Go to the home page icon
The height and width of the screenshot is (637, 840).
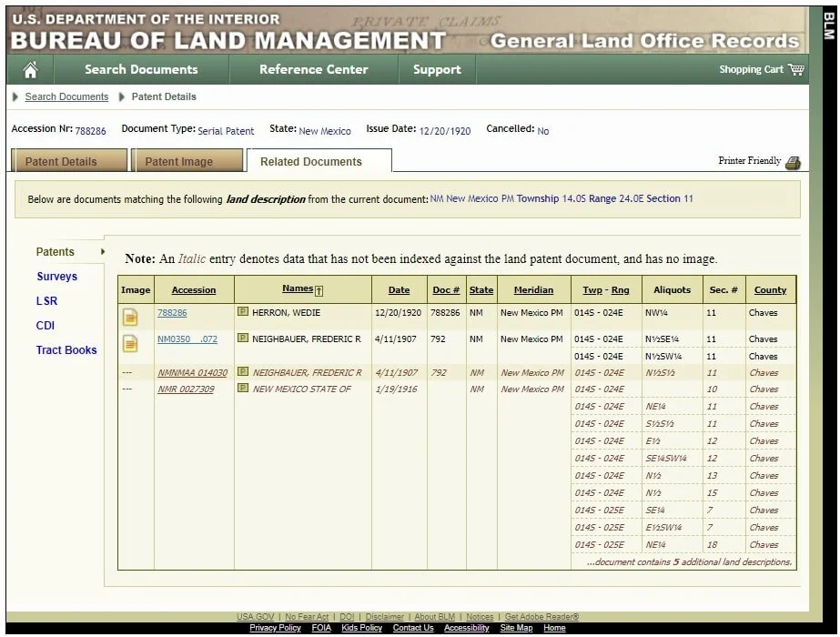(x=31, y=70)
